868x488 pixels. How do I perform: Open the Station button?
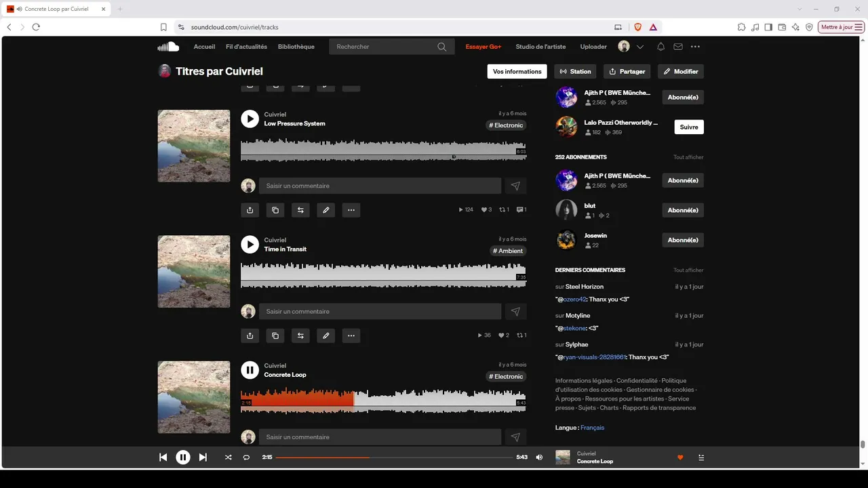575,71
